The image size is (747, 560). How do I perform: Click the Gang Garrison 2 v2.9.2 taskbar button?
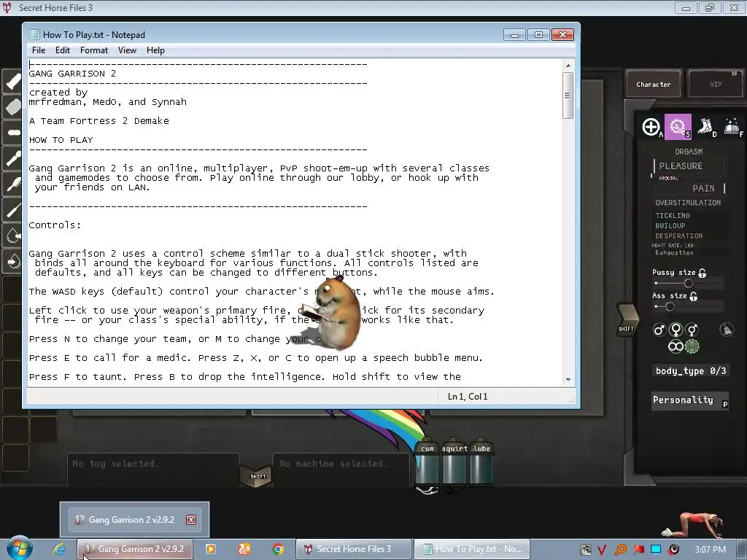coord(135,549)
